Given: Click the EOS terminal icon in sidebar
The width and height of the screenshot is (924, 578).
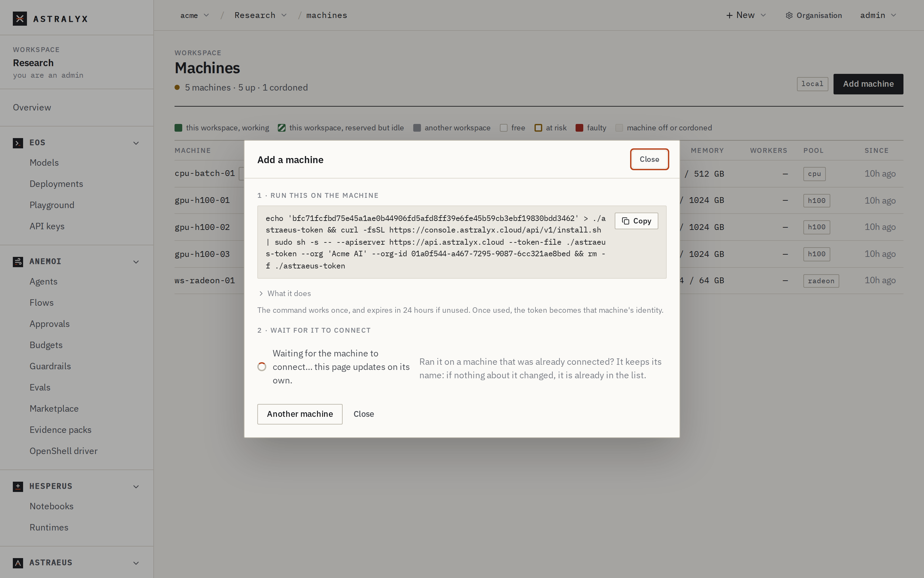Looking at the screenshot, I should point(18,143).
